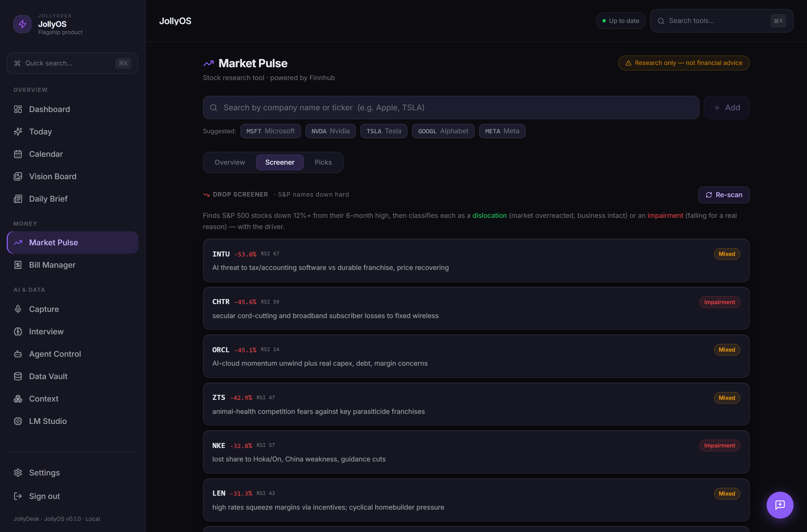
Task: Click the magnifier icon in ticker search
Action: pyautogui.click(x=214, y=108)
